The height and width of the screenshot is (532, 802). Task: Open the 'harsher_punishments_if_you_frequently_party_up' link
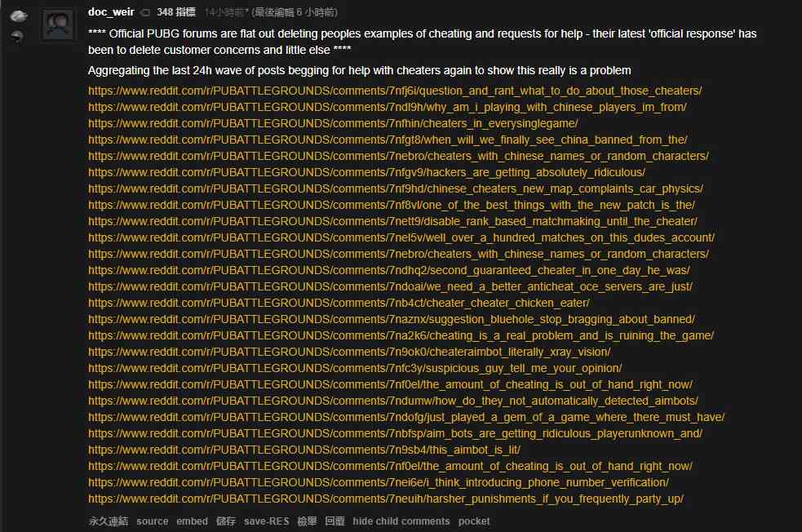[x=386, y=499]
